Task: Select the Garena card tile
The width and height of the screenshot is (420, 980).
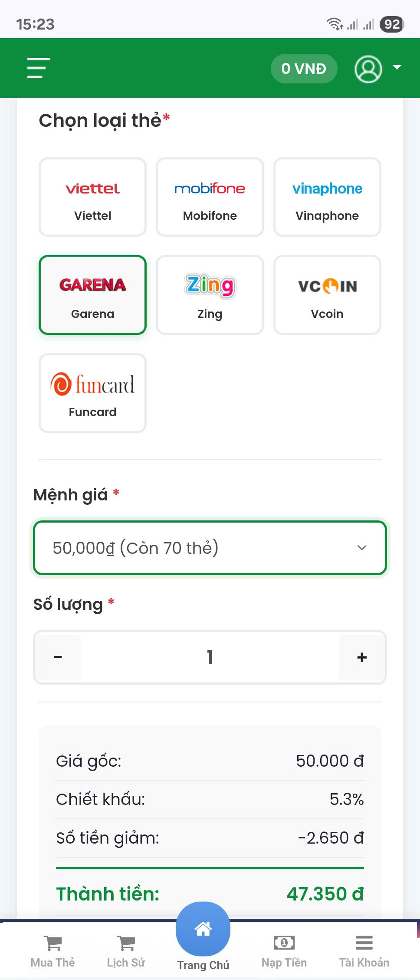Action: point(92,295)
